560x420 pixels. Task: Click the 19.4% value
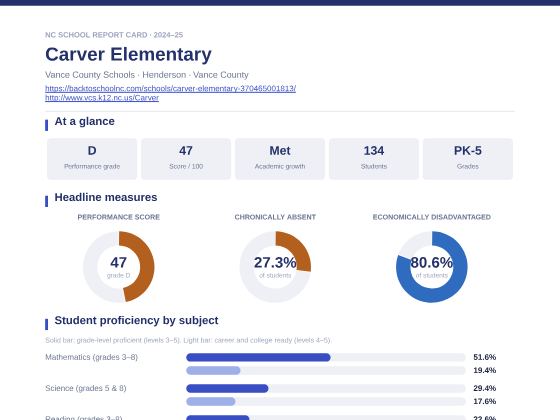pos(485,370)
